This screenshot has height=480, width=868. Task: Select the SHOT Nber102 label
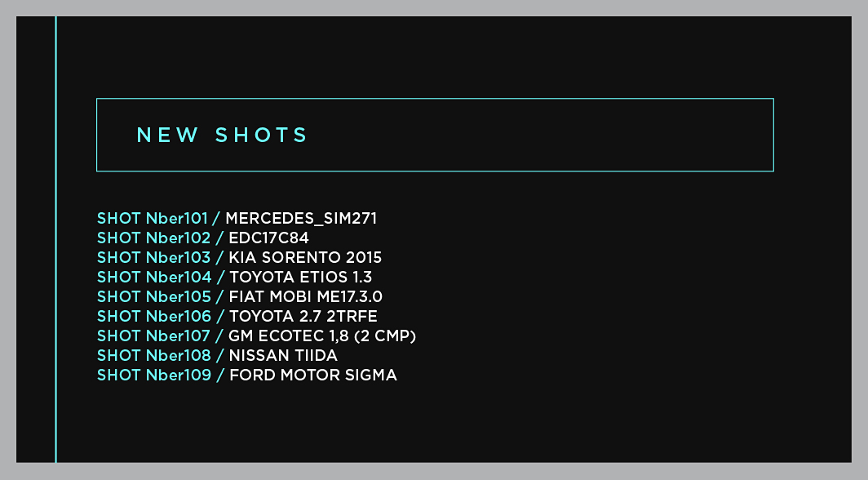(154, 238)
